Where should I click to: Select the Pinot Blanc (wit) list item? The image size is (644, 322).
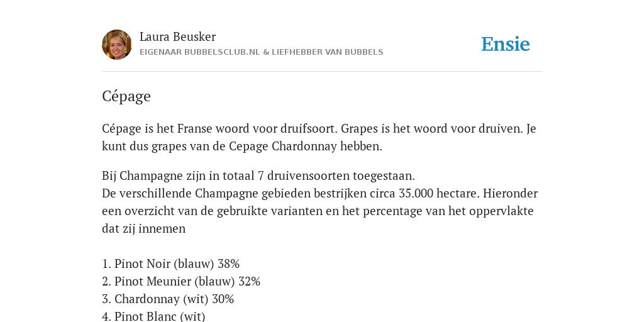(153, 316)
